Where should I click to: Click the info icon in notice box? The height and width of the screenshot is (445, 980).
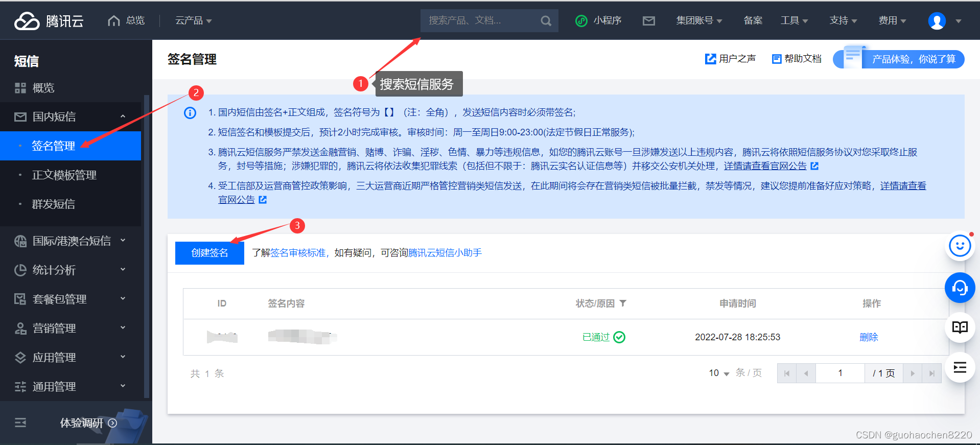pos(190,113)
